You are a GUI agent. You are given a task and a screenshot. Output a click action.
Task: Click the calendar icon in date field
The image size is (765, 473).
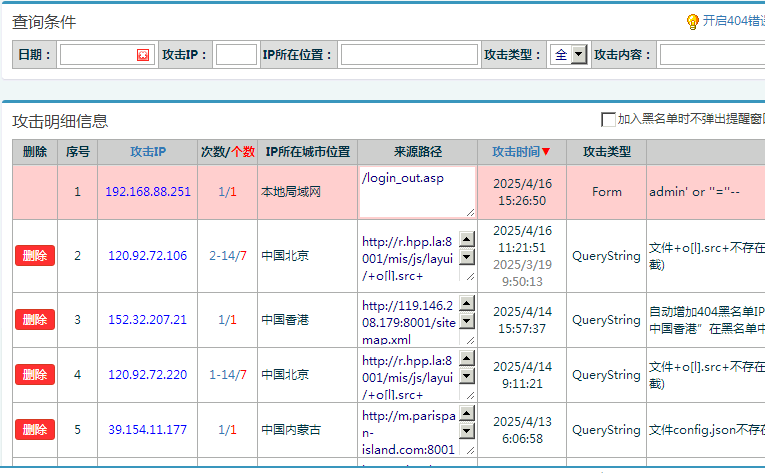(x=143, y=55)
